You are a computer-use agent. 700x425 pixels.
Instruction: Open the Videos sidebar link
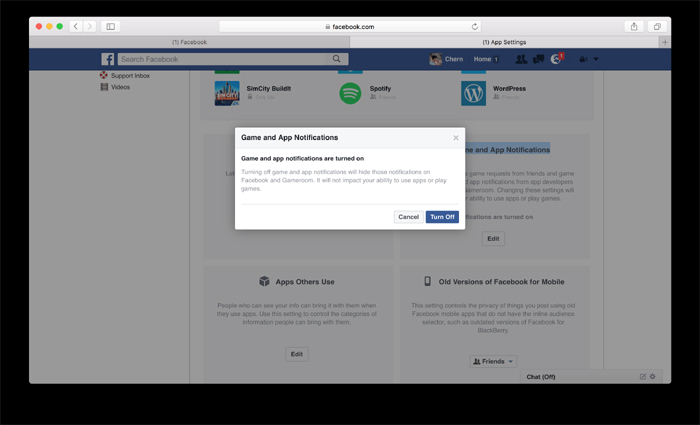pyautogui.click(x=121, y=87)
